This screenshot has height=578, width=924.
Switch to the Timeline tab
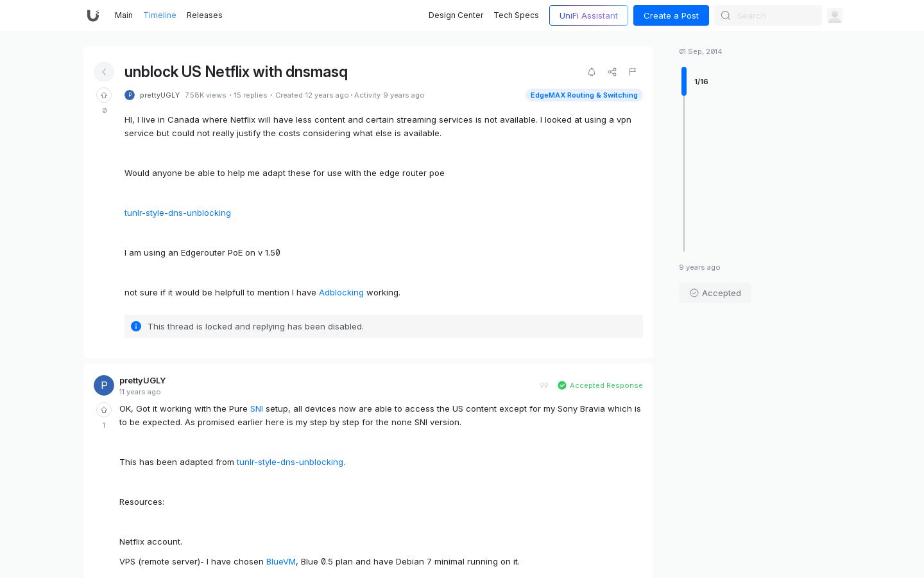click(160, 15)
